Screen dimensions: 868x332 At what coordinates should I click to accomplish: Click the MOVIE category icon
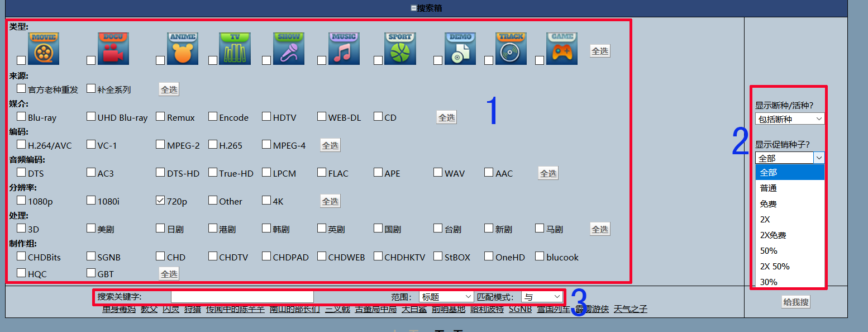tap(44, 49)
